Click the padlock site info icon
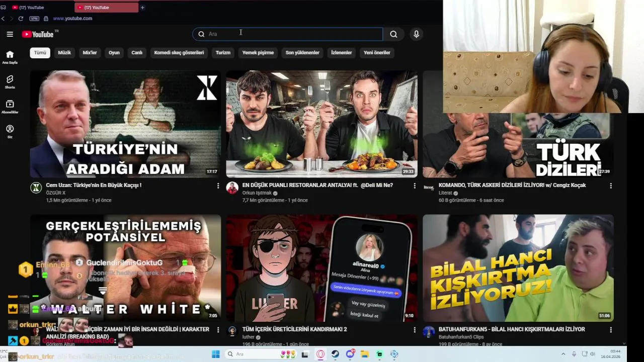 pyautogui.click(x=46, y=19)
